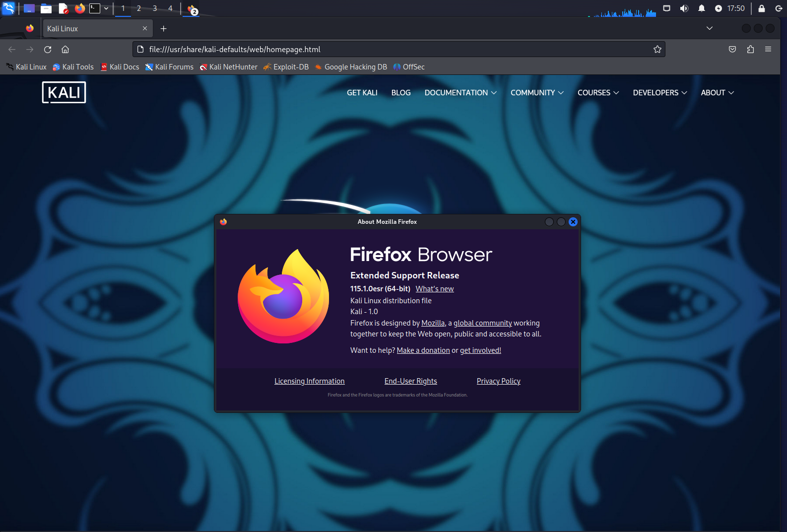Click the back navigation arrow
Viewport: 787px width, 532px height.
(12, 49)
